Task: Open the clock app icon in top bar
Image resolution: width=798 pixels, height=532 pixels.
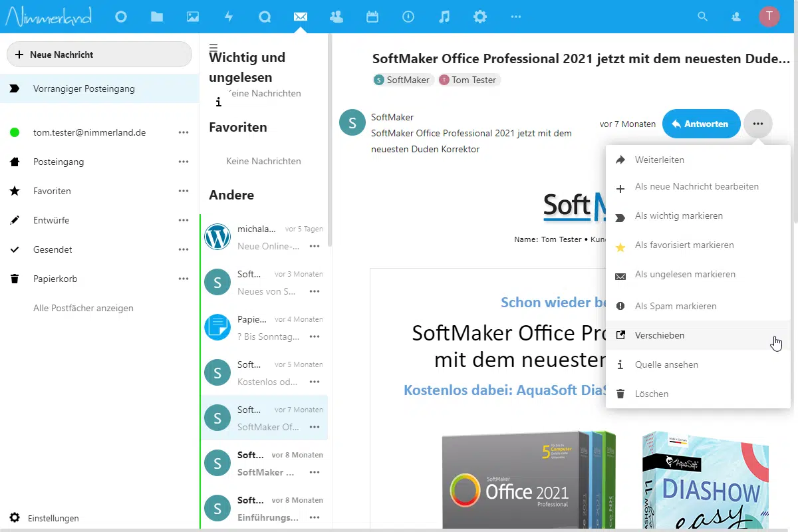Action: coord(408,17)
